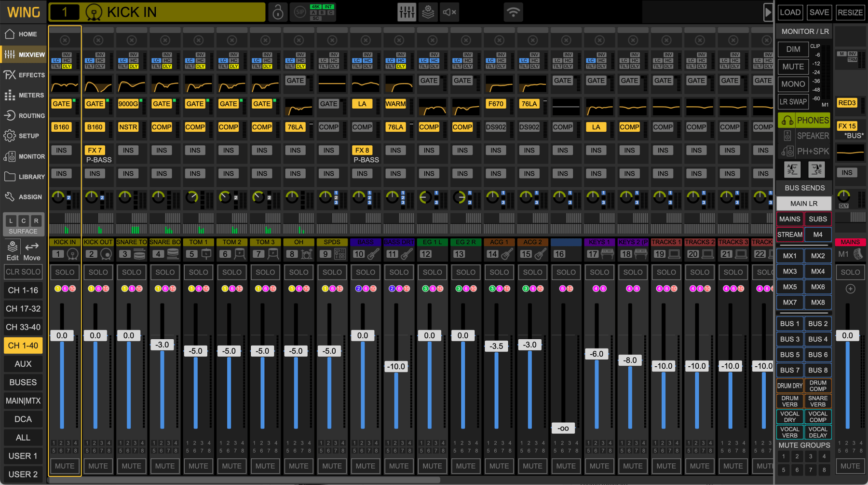Click the BASS channel fader handle
This screenshot has width=868, height=485.
(363, 335)
